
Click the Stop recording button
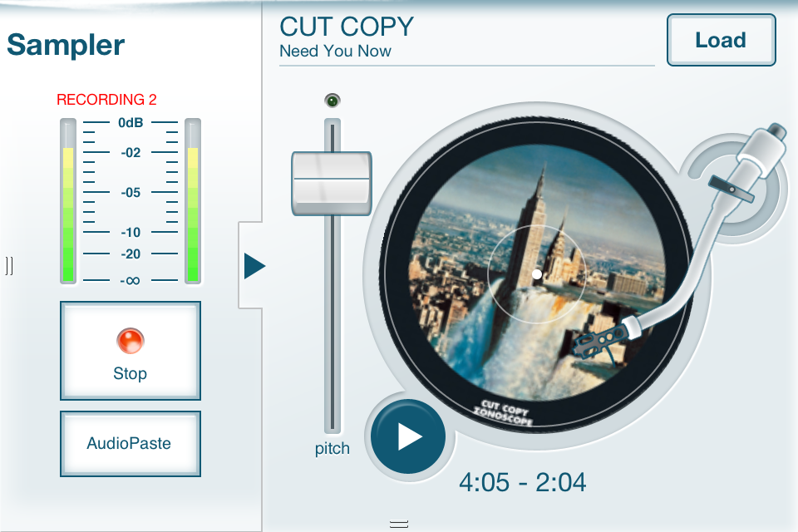click(131, 350)
